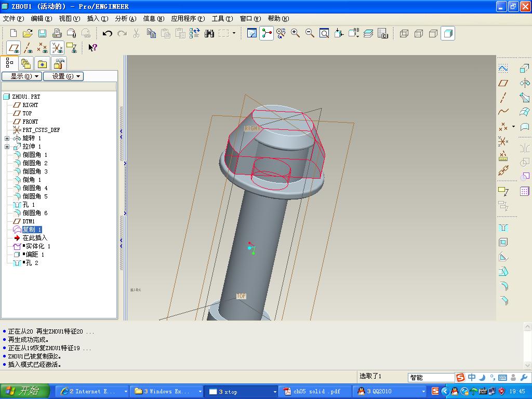Zoom out with the magnifier minus icon
This screenshot has width=532, height=399.
310,33
